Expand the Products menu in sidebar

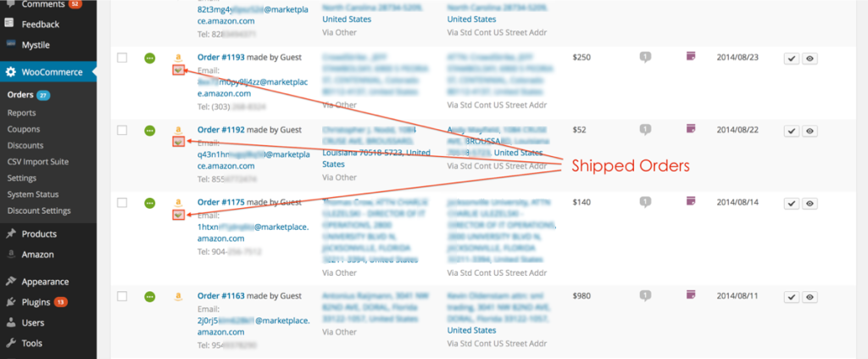pos(39,233)
